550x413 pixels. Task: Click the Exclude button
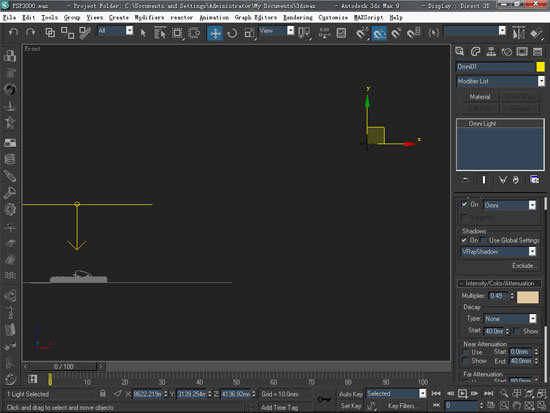coord(524,265)
